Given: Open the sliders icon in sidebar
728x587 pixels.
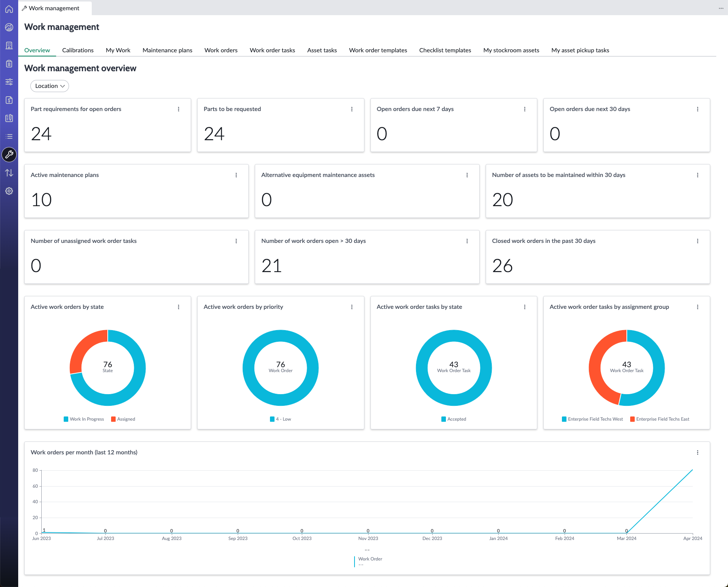Looking at the screenshot, I should (9, 82).
